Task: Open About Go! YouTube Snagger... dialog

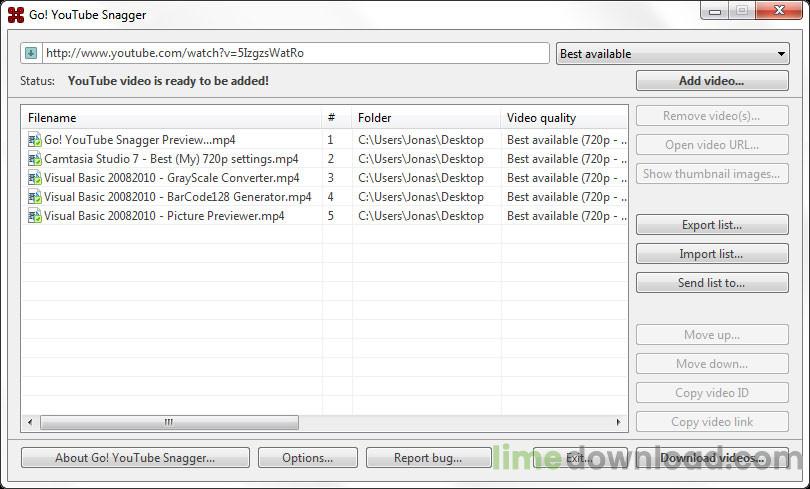Action: (135, 458)
